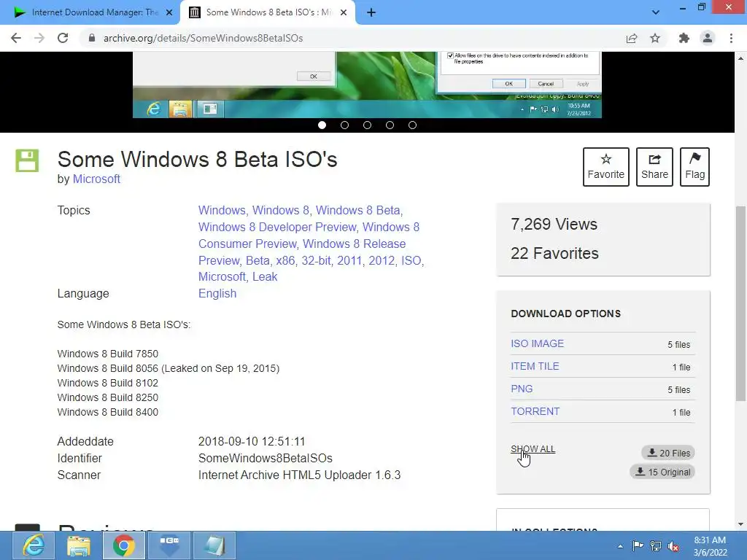Select the fourth carousel dot
Image resolution: width=747 pixels, height=560 pixels.
(390, 125)
